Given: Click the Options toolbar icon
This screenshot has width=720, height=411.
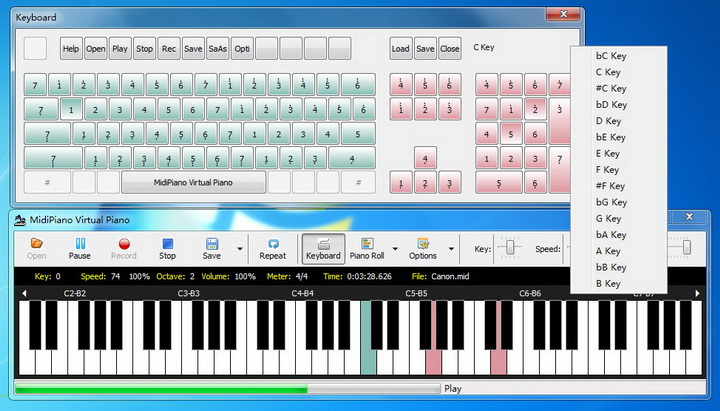Looking at the screenshot, I should click(x=423, y=243).
